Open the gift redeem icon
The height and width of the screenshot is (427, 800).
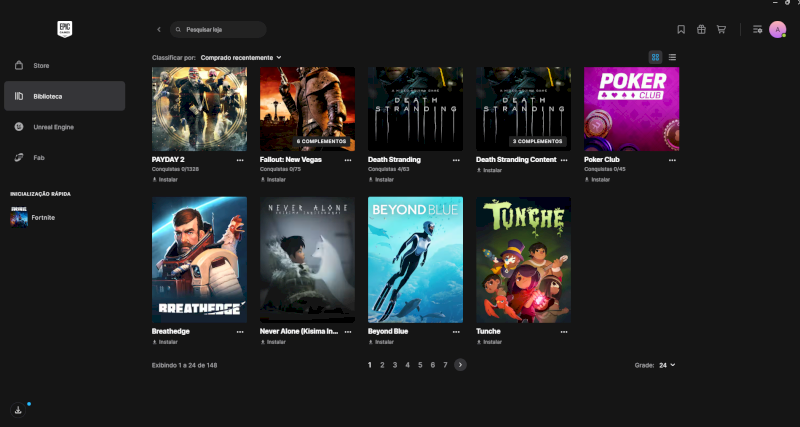click(x=701, y=30)
